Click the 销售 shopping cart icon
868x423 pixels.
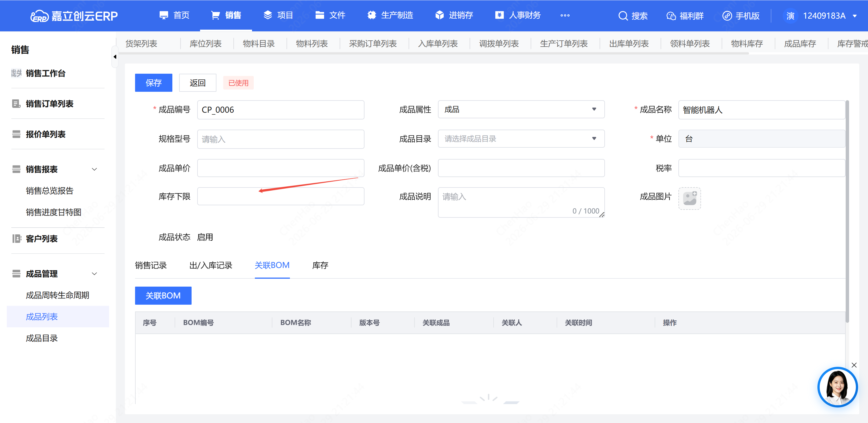tap(215, 16)
